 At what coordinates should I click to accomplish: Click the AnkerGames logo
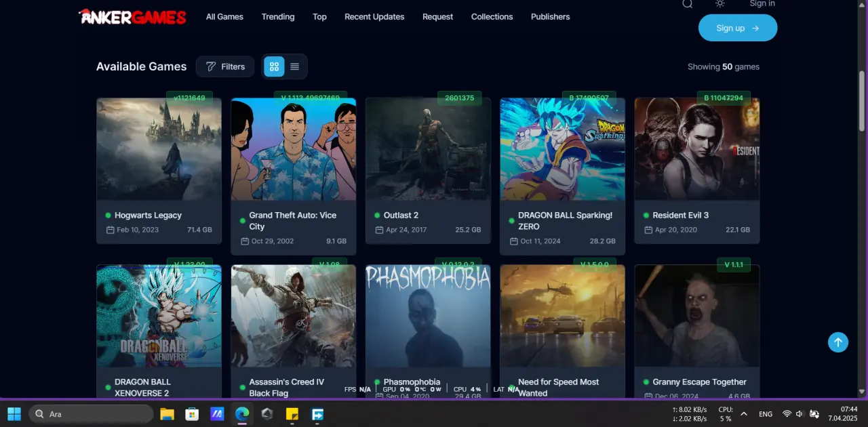[x=132, y=16]
